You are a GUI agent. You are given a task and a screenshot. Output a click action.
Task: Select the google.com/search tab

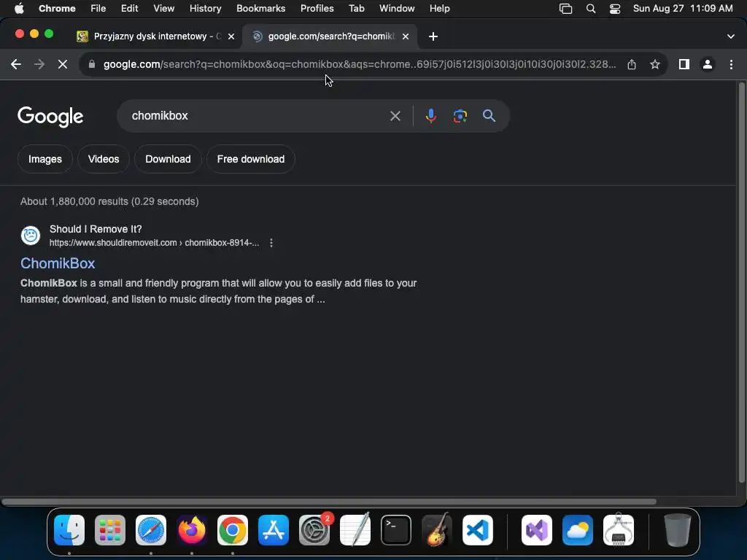point(330,36)
